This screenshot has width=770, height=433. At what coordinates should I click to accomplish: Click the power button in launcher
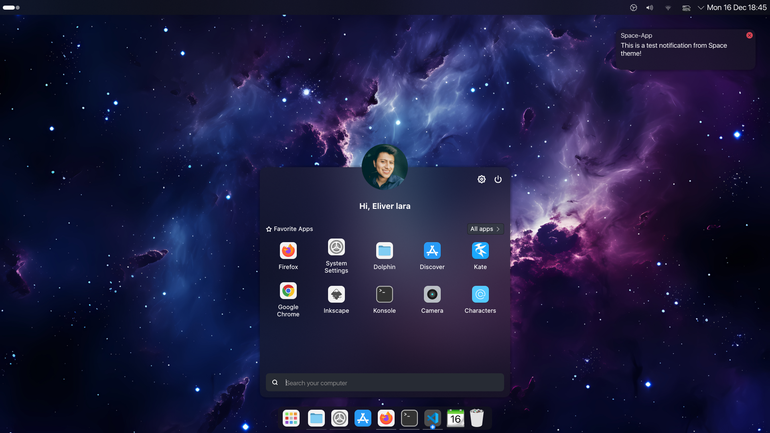(498, 179)
